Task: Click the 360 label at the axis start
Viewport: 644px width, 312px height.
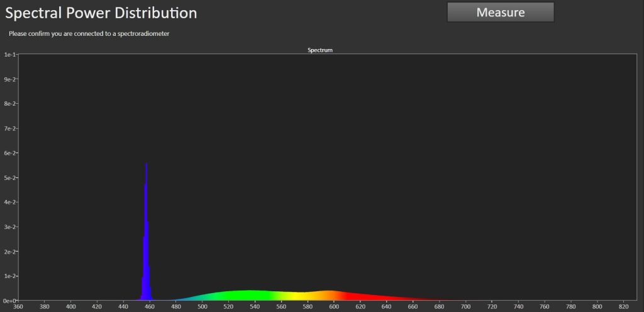Action: pos(18,306)
